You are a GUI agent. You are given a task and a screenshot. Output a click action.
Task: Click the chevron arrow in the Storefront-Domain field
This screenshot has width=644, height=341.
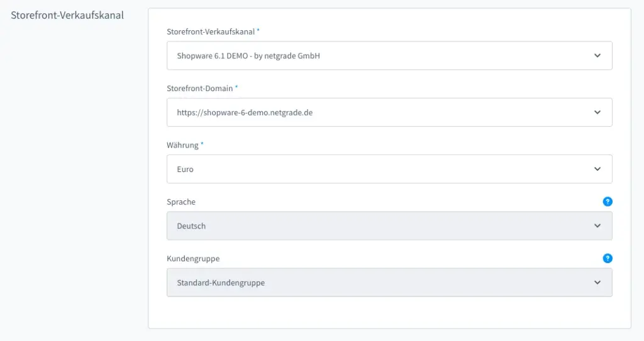(597, 112)
